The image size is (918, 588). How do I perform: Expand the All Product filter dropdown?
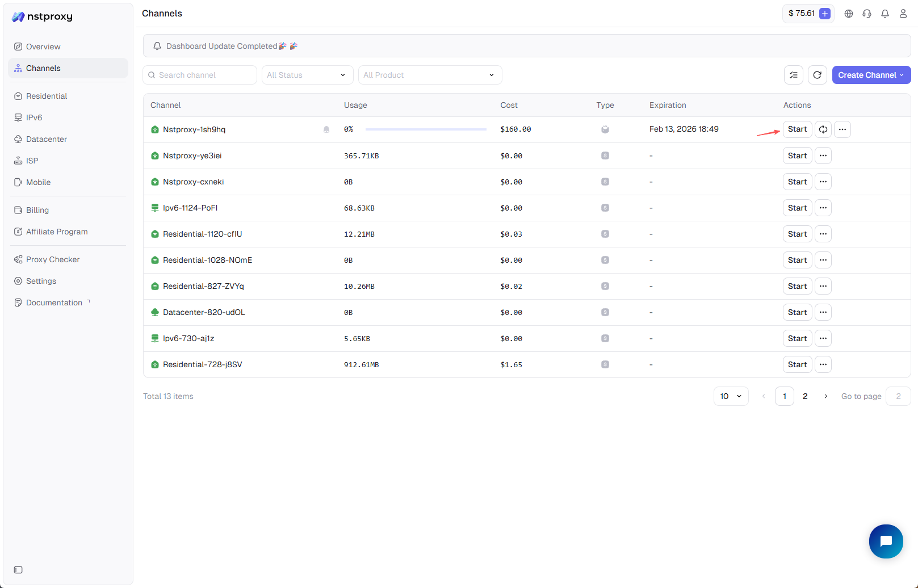coord(430,75)
